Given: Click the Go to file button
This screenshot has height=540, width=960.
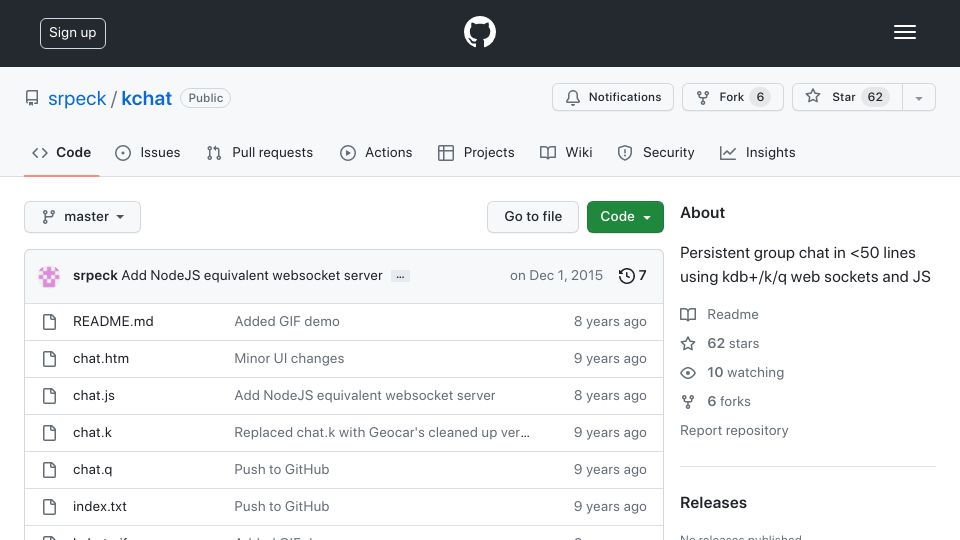Looking at the screenshot, I should (x=533, y=217).
